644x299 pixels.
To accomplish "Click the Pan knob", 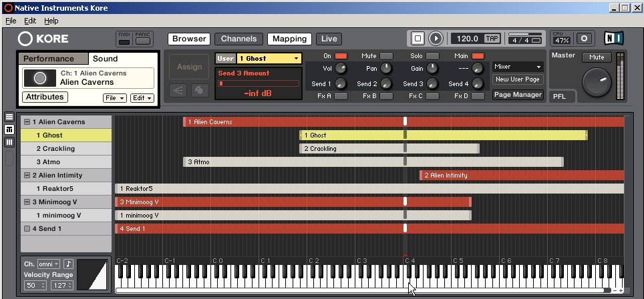I will click(386, 68).
